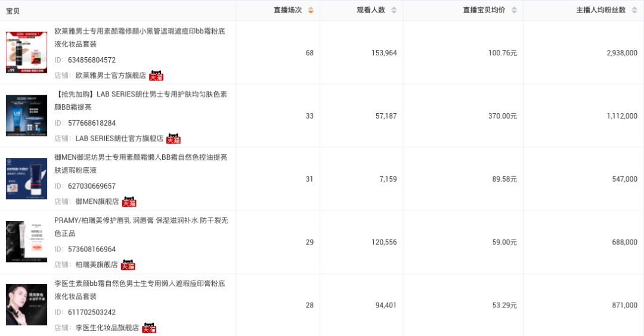Click viewer count 153,964

[384, 53]
